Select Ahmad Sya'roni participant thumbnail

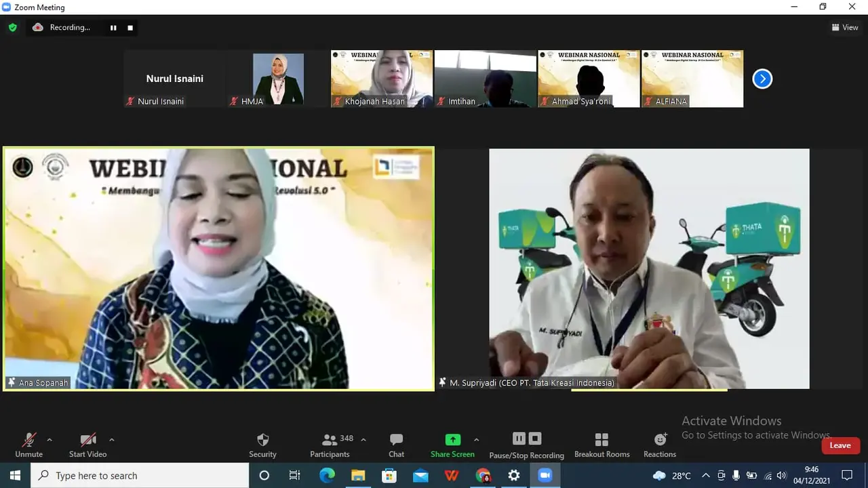click(589, 79)
